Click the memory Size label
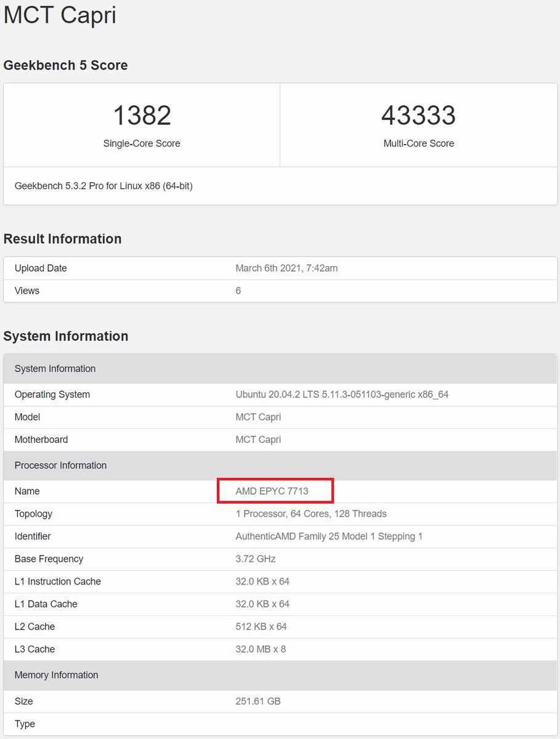 point(24,701)
